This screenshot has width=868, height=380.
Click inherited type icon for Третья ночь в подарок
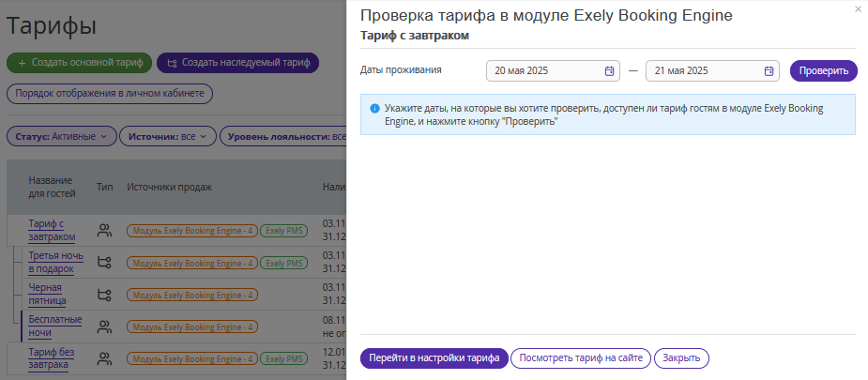point(104,262)
